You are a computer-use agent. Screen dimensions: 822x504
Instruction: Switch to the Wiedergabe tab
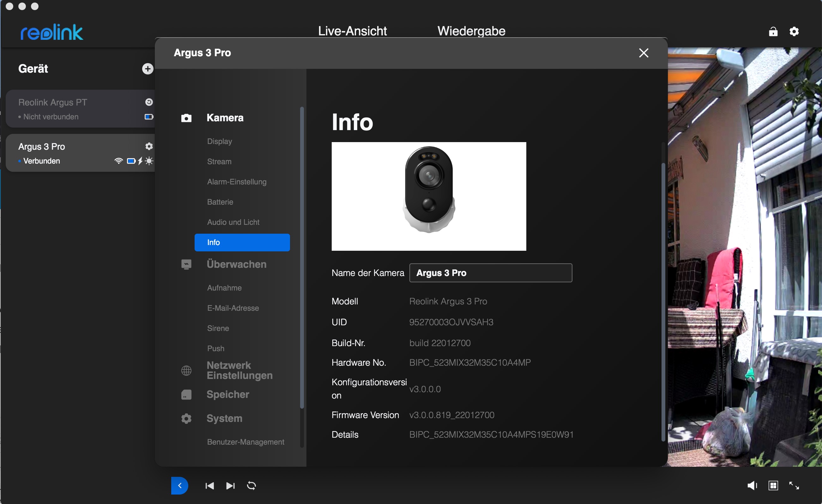pos(471,31)
